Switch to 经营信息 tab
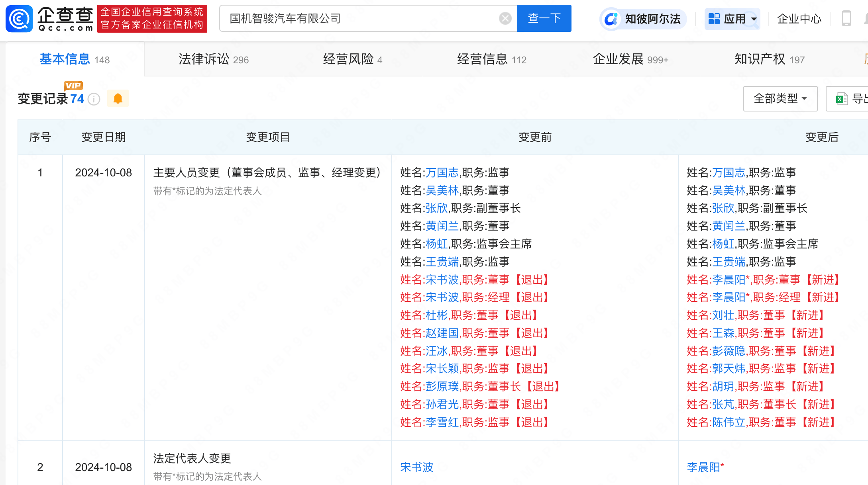The image size is (868, 485). coord(492,59)
